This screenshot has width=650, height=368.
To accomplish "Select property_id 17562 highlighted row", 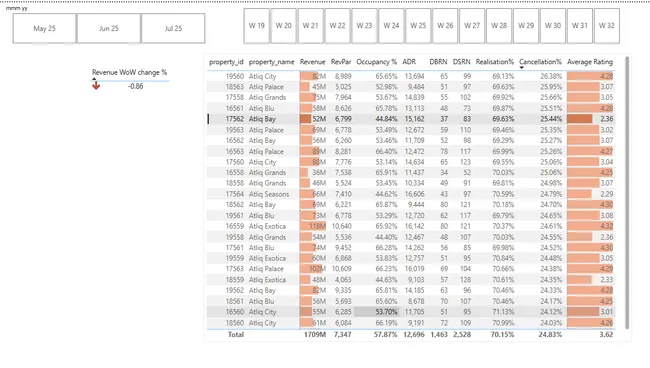I will (x=410, y=119).
